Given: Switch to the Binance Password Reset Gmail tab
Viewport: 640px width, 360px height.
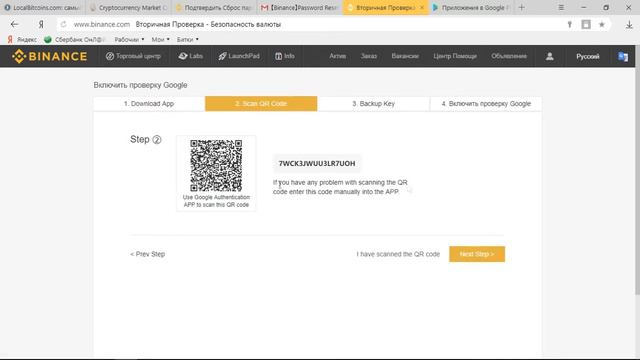Looking at the screenshot, I should (300, 7).
